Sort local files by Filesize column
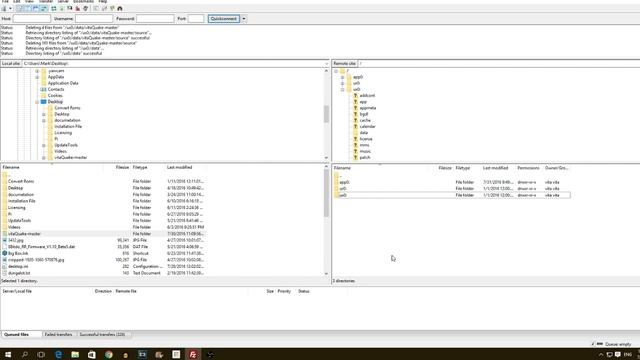Image resolution: width=640 pixels, height=360 pixels. pyautogui.click(x=122, y=167)
